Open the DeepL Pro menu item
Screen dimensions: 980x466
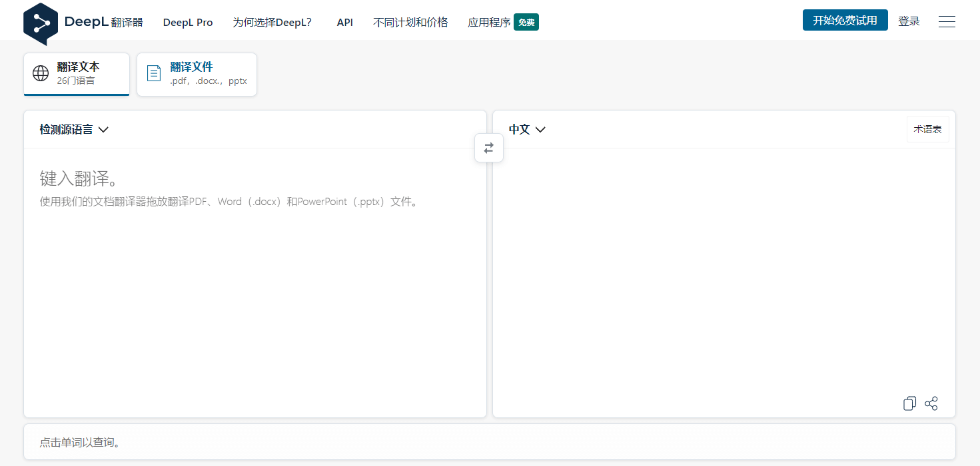pos(188,22)
